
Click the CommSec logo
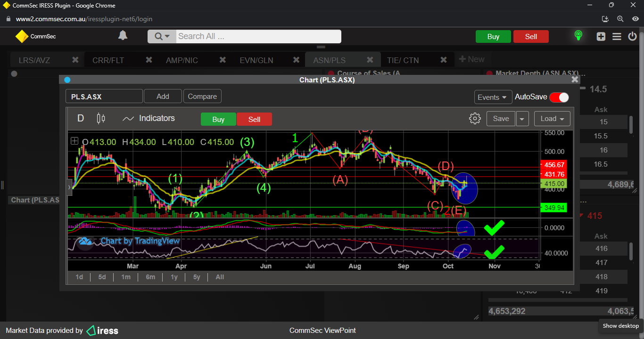coord(35,36)
